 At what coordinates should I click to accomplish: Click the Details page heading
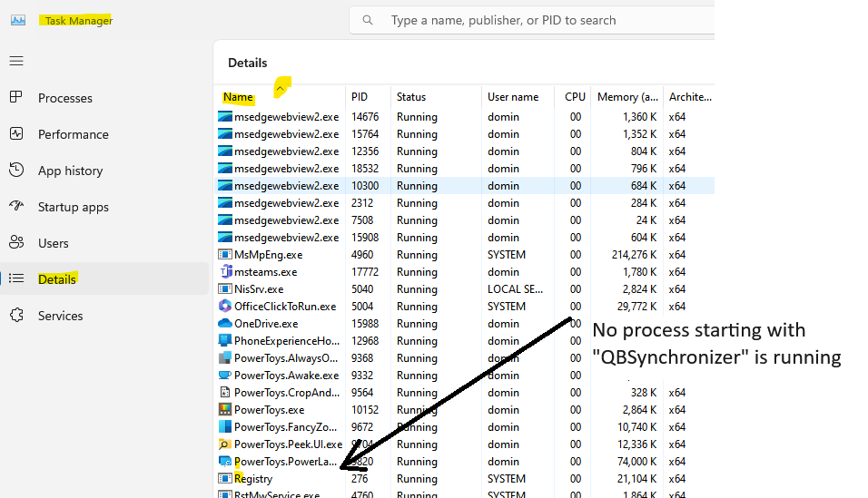point(248,63)
